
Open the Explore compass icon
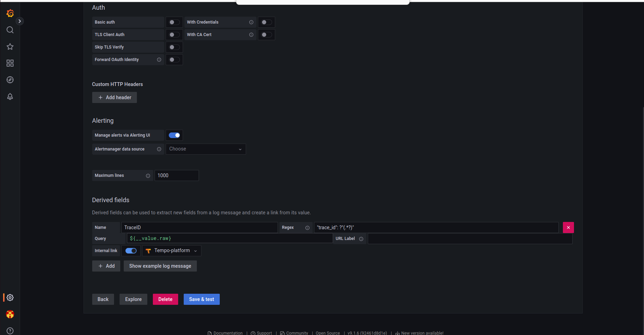point(10,80)
